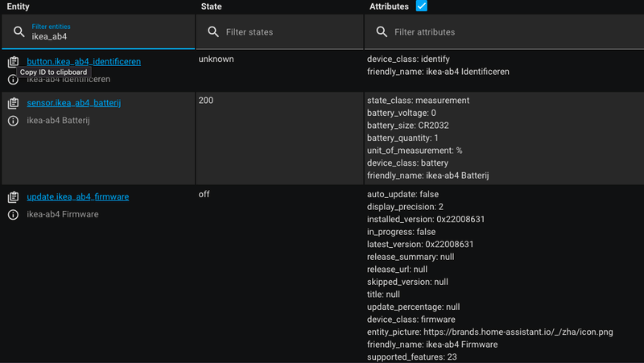Click the entity_picture zha icon URL
Viewport: 644px width, 363px height.
click(518, 332)
